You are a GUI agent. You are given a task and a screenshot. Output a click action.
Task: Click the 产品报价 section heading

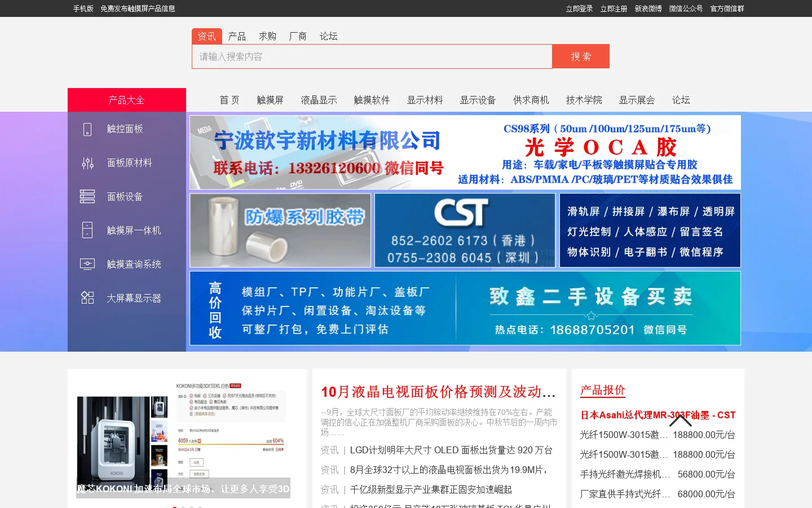pos(602,391)
